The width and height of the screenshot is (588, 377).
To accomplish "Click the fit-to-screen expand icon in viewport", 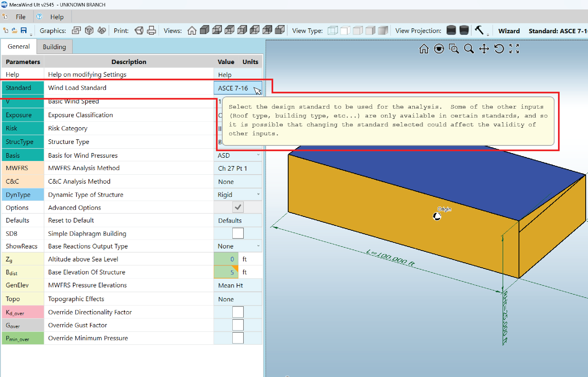I will (514, 49).
